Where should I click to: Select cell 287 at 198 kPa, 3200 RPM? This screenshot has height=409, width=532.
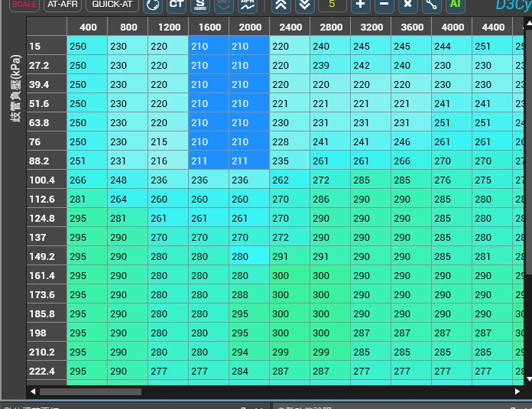pyautogui.click(x=371, y=333)
